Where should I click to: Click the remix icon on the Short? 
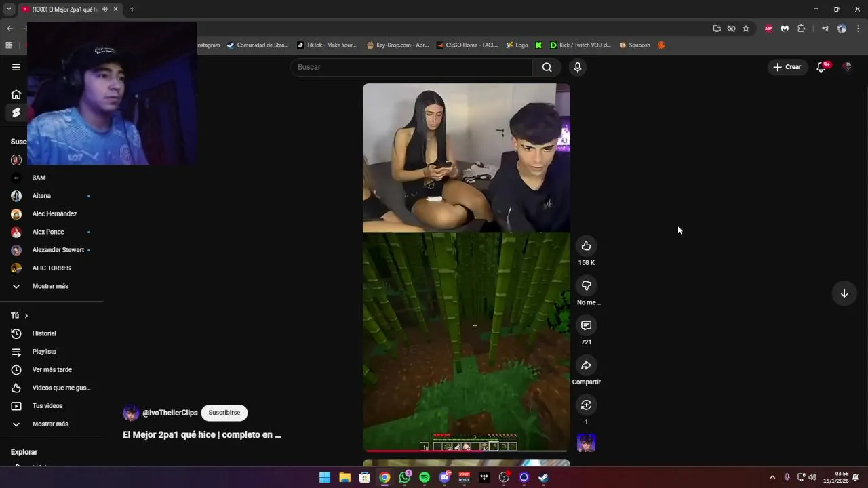pyautogui.click(x=586, y=405)
